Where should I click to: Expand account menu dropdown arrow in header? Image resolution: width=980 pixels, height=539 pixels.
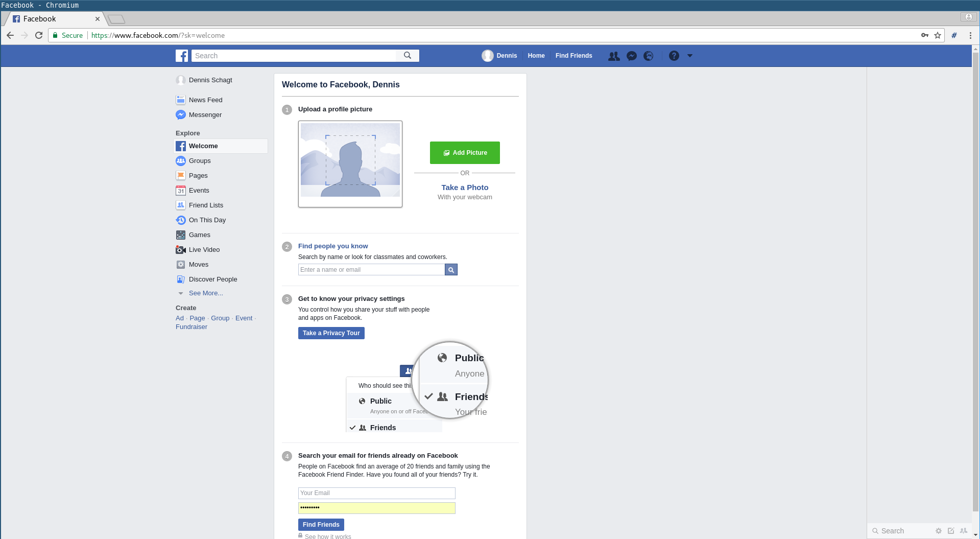tap(690, 56)
